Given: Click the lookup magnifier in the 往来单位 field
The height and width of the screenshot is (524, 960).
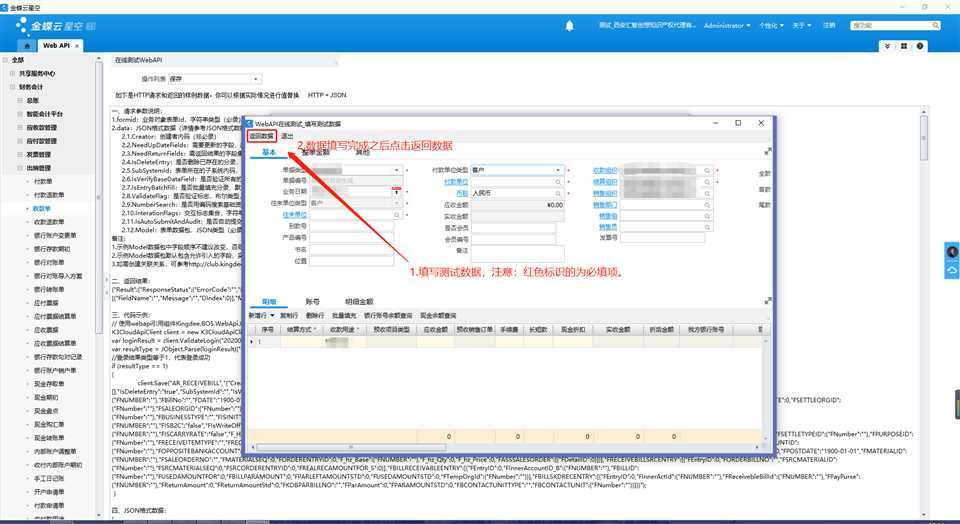Looking at the screenshot, I should [397, 215].
